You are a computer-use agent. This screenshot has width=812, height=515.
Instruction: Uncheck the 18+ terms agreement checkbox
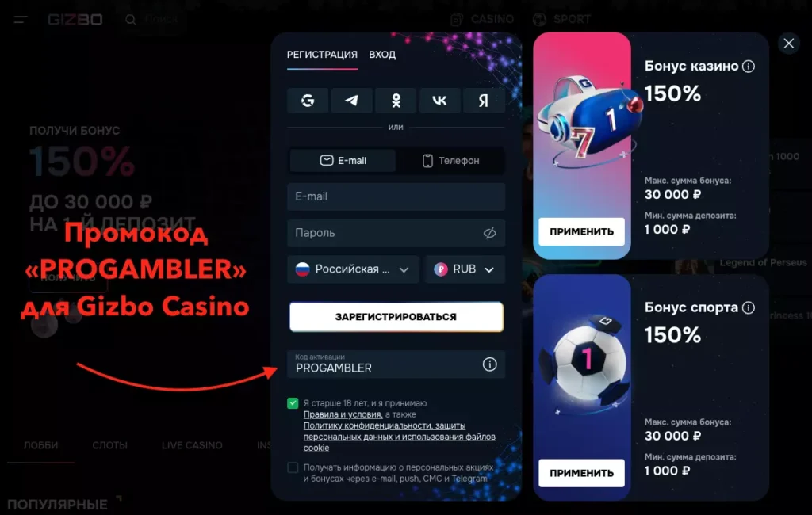(x=293, y=403)
